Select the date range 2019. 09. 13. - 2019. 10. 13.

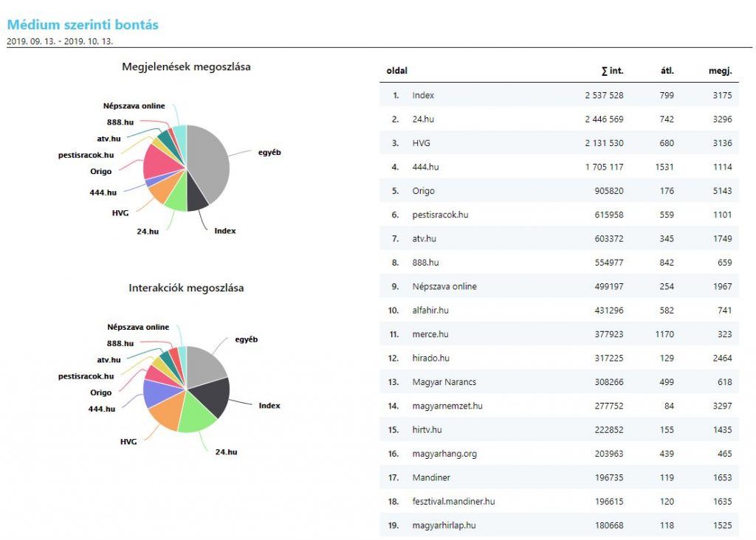click(60, 41)
